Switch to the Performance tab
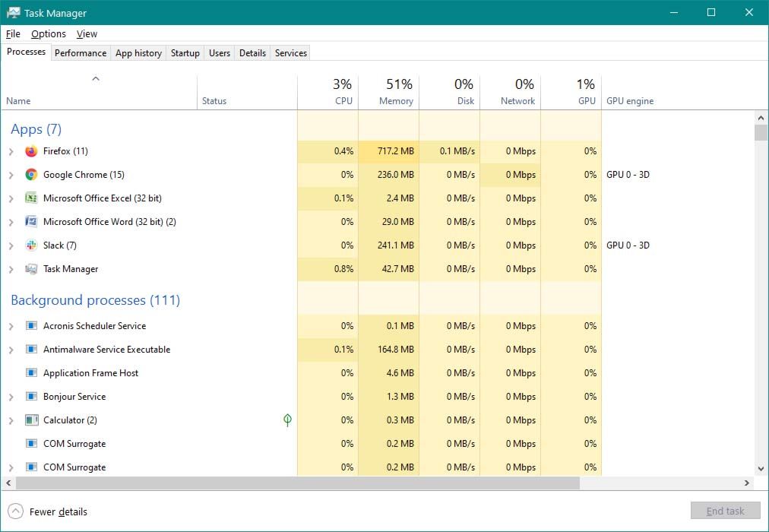This screenshot has width=769, height=532. (x=81, y=53)
